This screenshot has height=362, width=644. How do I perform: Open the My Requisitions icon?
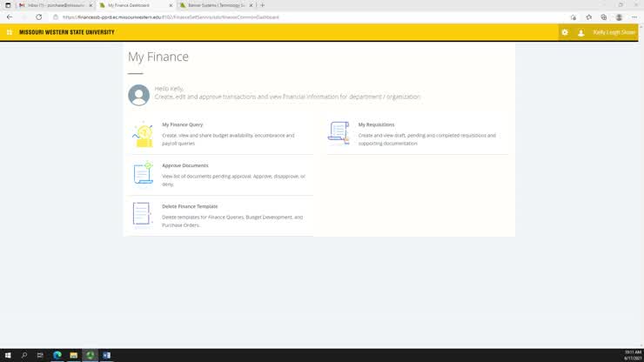click(x=339, y=132)
